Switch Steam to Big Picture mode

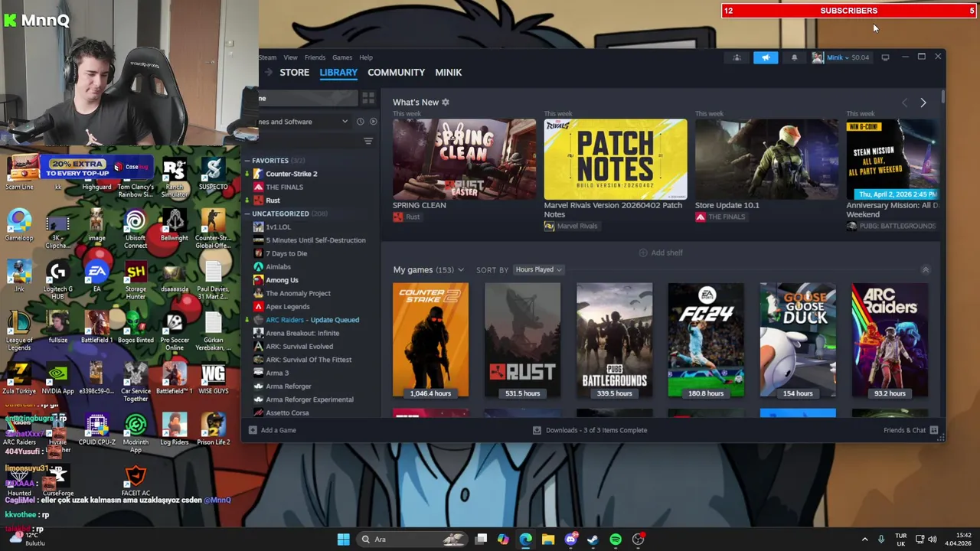(885, 57)
